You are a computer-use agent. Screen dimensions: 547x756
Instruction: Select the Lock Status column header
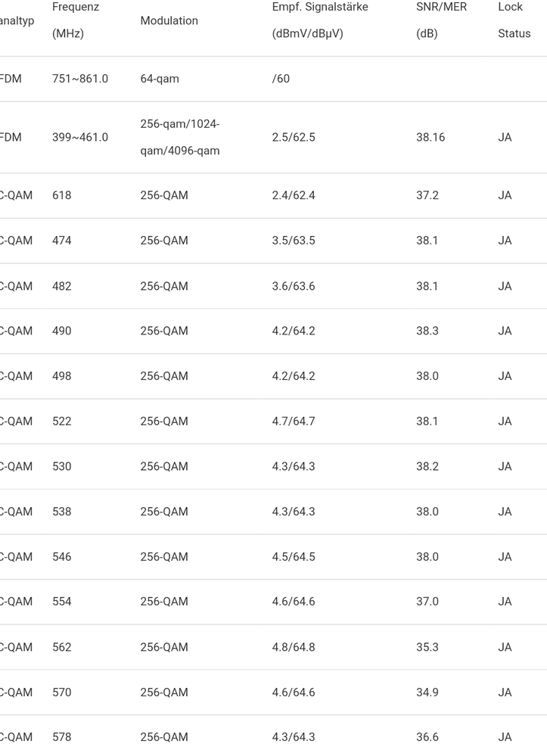pos(514,20)
